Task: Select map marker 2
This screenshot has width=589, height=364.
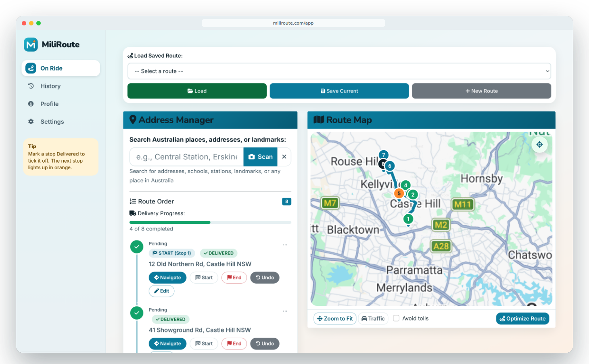Action: [x=413, y=195]
